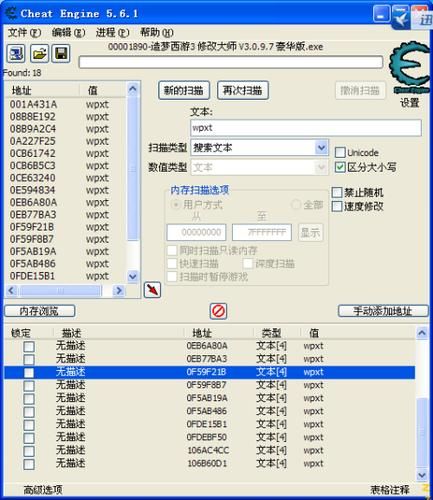Click the 值 column header in found list
The height and width of the screenshot is (500, 433).
pos(92,90)
